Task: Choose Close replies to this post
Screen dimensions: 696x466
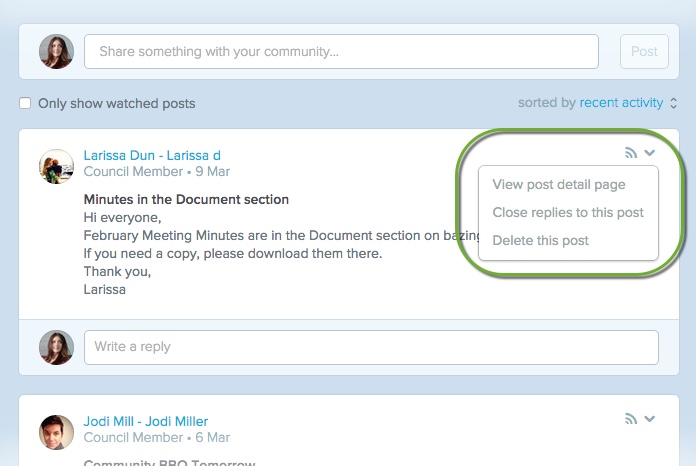Action: (x=568, y=212)
